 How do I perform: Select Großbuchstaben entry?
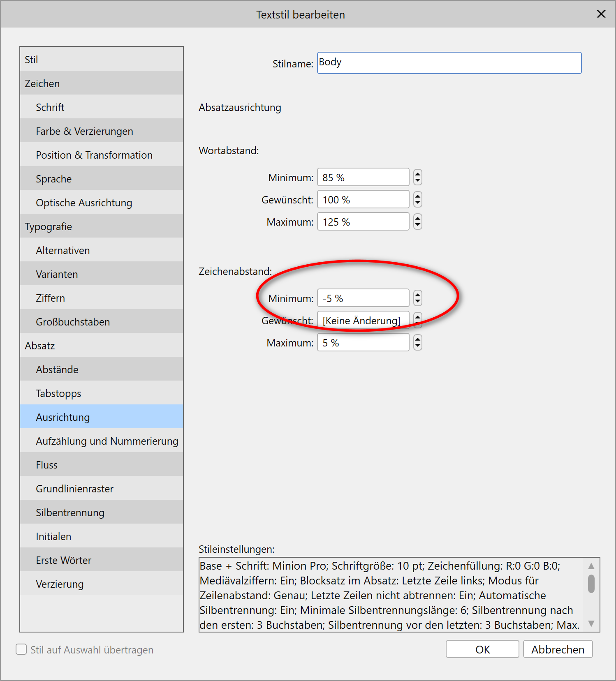point(102,321)
